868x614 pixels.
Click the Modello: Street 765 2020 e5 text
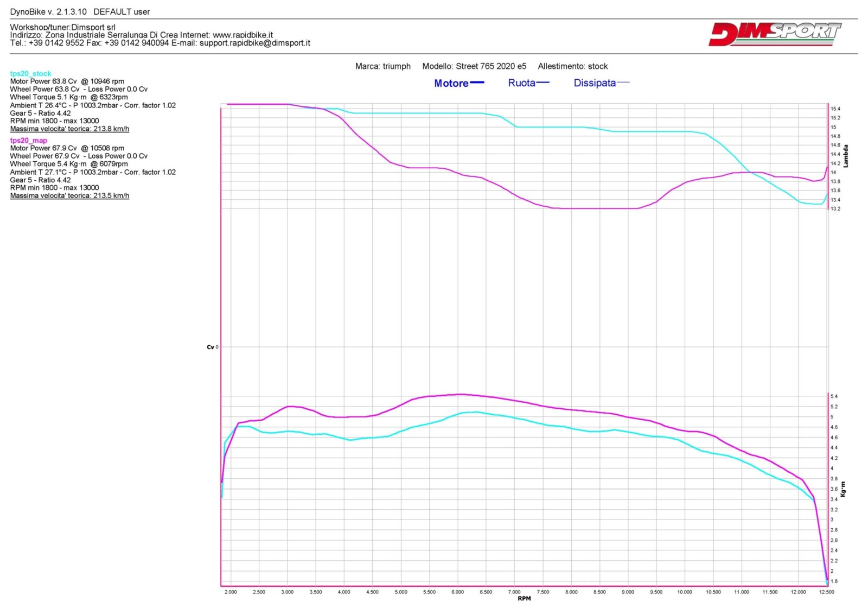coord(474,66)
